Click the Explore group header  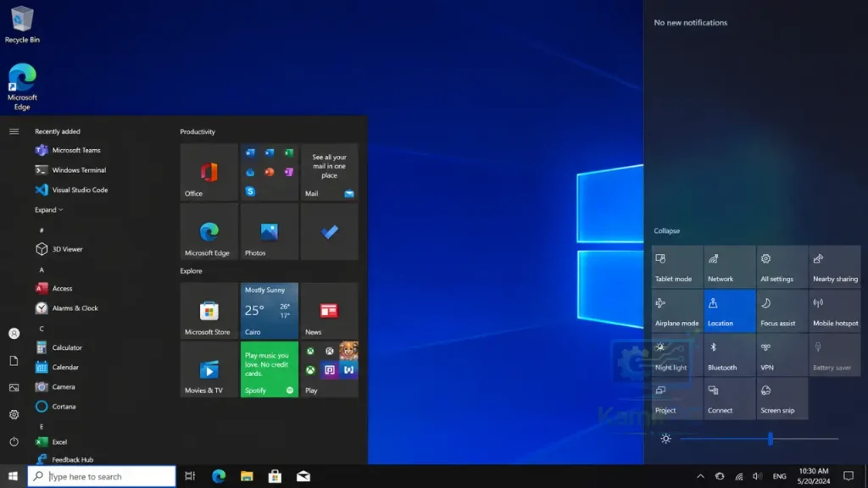click(191, 271)
